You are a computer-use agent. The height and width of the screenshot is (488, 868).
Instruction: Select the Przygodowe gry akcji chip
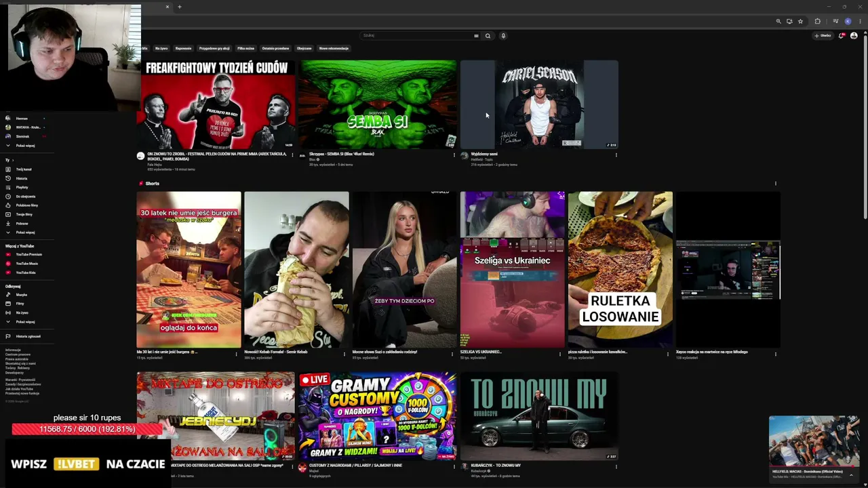tap(214, 49)
